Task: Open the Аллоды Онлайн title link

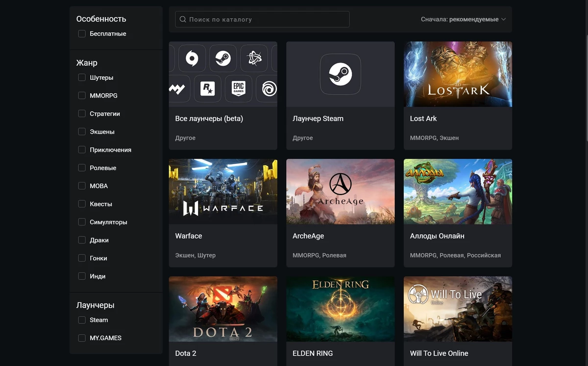Action: coord(437,236)
